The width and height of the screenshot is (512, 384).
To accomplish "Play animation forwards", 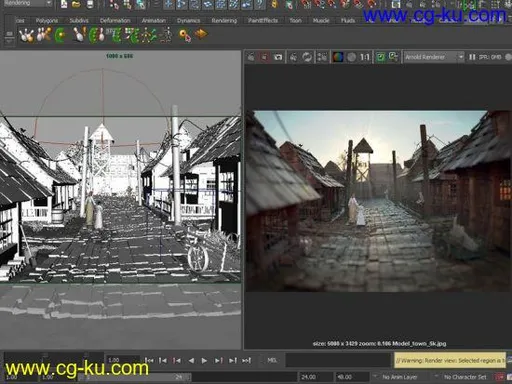I will (204, 361).
